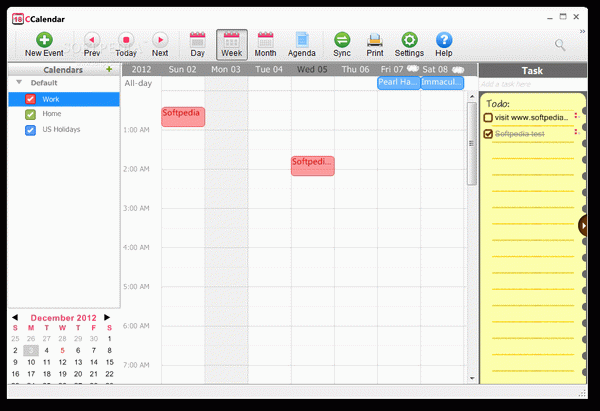Collapse the Default calendar group
This screenshot has width=600, height=411.
[19, 82]
